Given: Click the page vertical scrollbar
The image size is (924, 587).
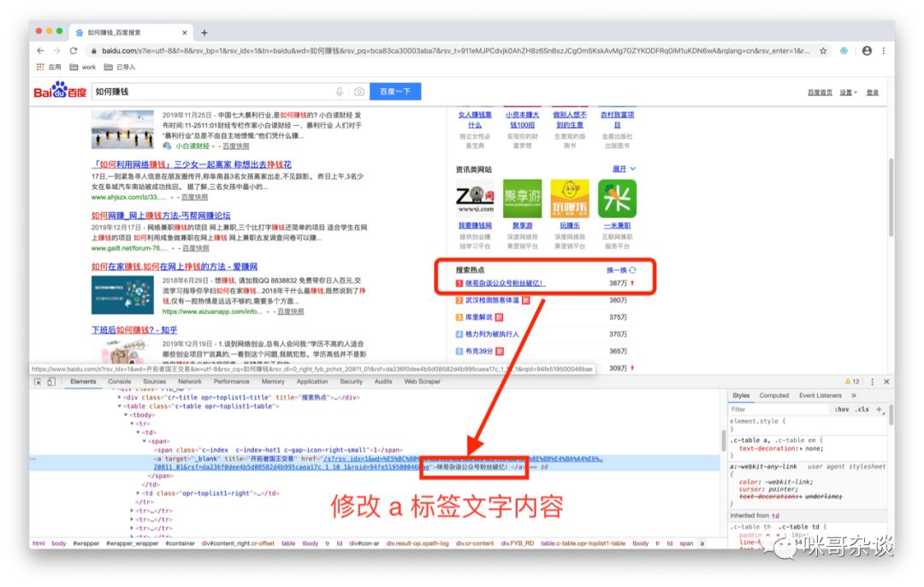Looking at the screenshot, I should pos(891,198).
